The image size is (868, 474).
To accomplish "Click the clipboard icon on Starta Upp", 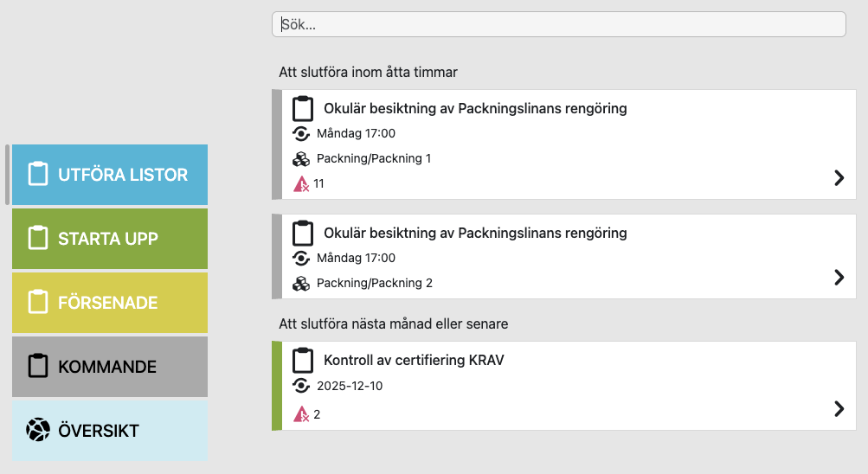I will pos(38,238).
